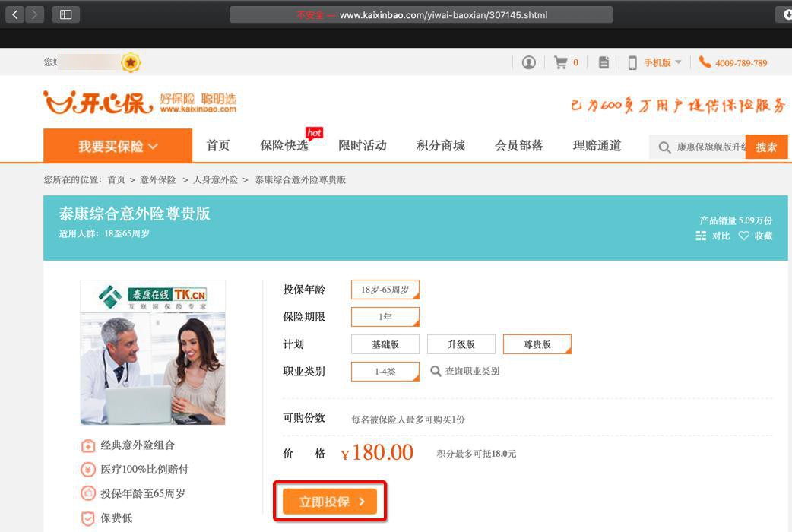
Task: Choose the 升级版 plan
Action: 461,344
